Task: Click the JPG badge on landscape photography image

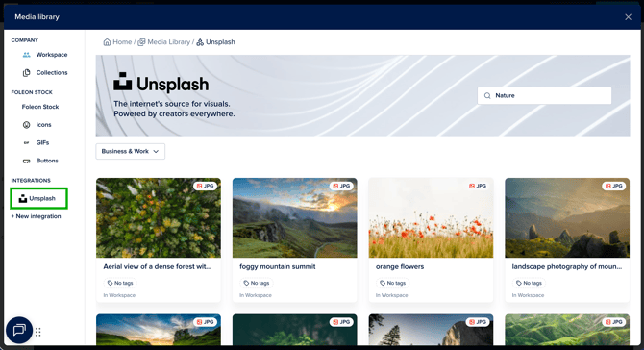Action: pos(614,187)
